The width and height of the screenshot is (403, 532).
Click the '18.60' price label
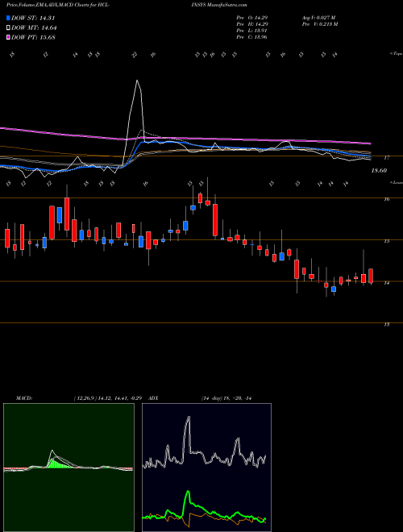click(x=379, y=171)
